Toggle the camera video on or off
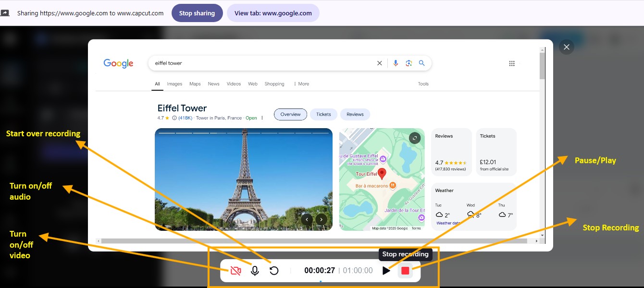 click(235, 271)
